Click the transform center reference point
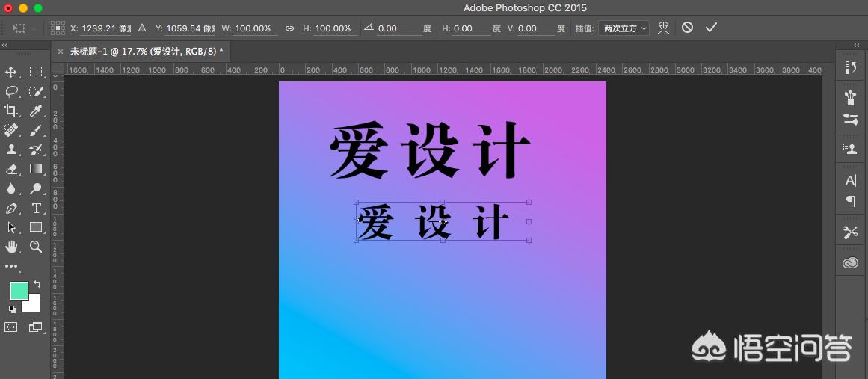Screen dimensions: 868x379 [443, 221]
